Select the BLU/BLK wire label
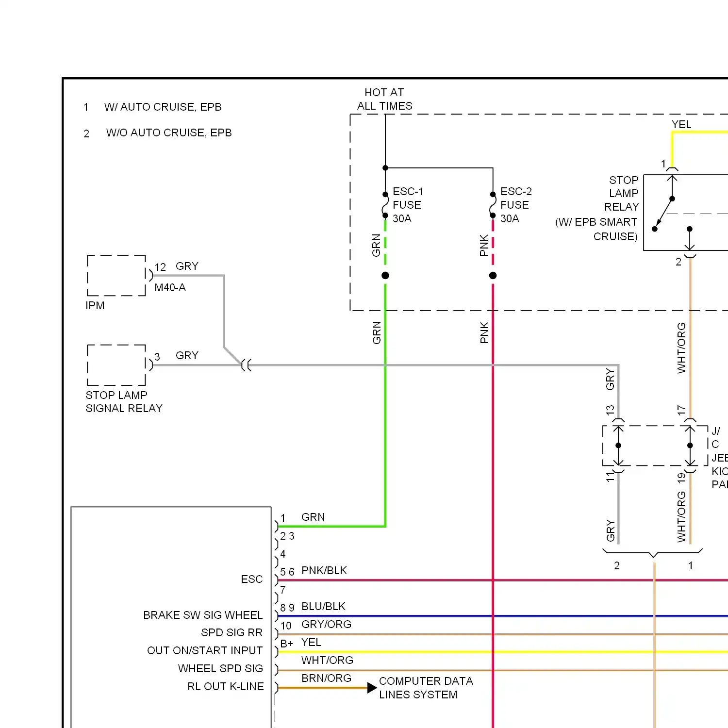728x728 pixels. pyautogui.click(x=323, y=606)
